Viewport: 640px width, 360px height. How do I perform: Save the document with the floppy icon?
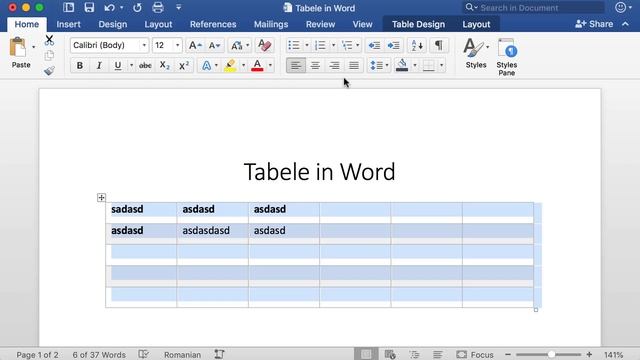coord(89,7)
